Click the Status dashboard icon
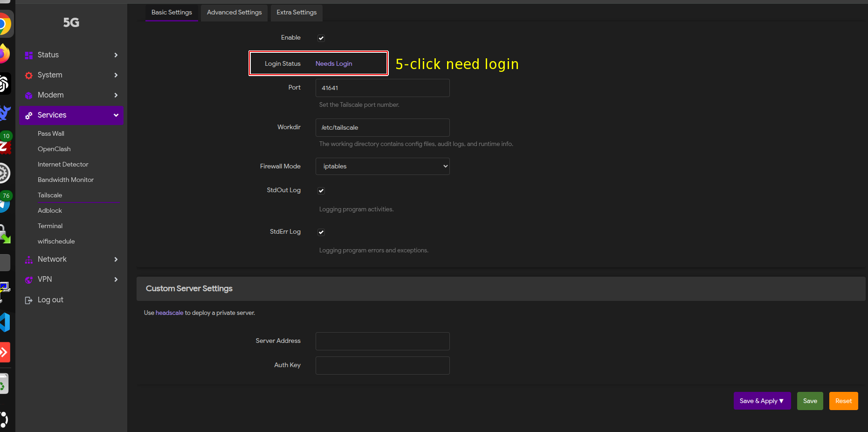The width and height of the screenshot is (868, 432). click(x=28, y=55)
